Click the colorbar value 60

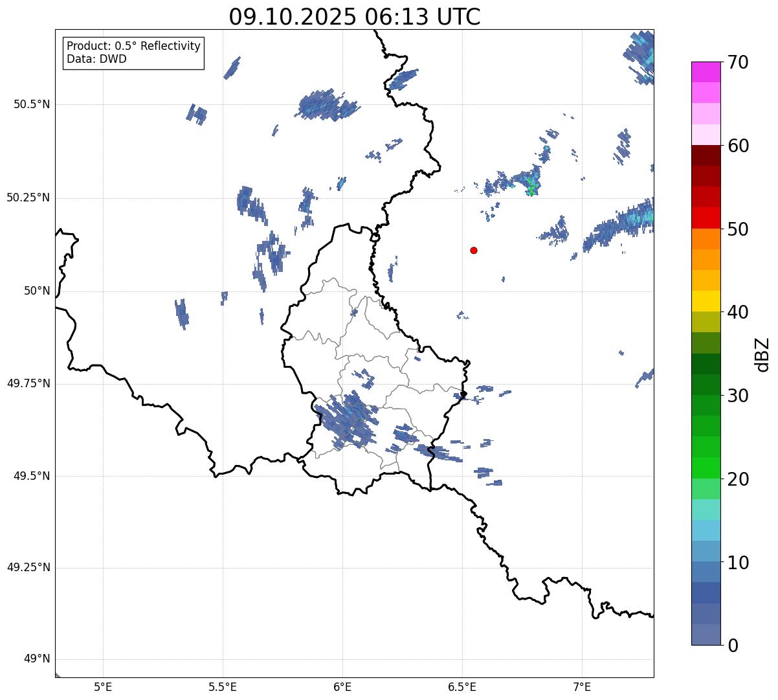tap(738, 146)
